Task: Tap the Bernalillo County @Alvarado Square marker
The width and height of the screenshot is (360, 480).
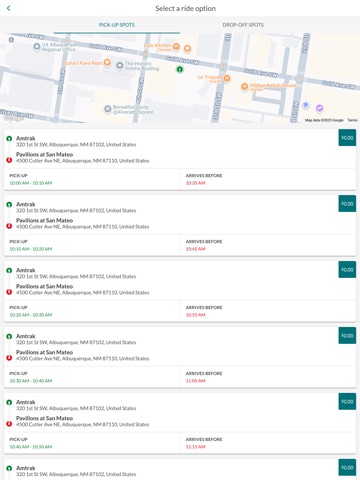Action: 107,109
